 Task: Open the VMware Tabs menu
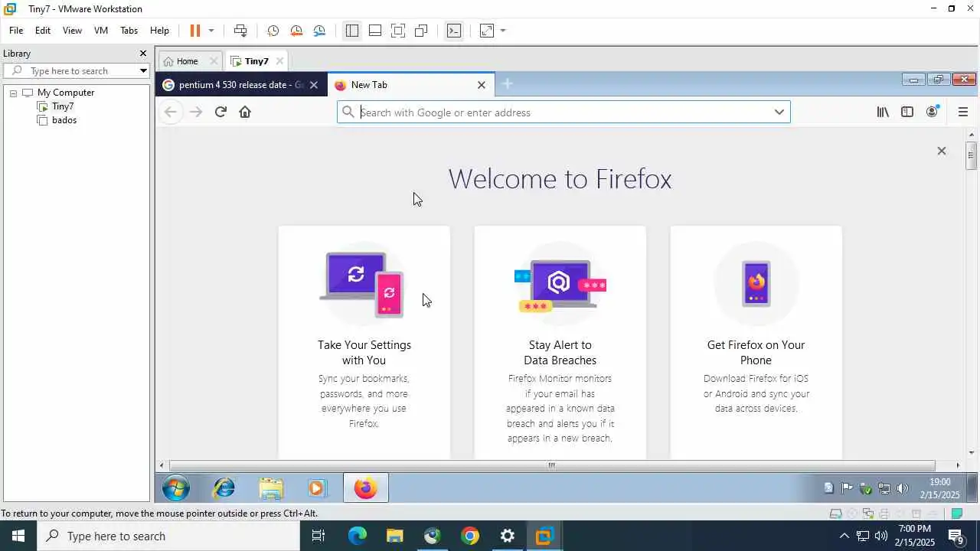pos(129,31)
